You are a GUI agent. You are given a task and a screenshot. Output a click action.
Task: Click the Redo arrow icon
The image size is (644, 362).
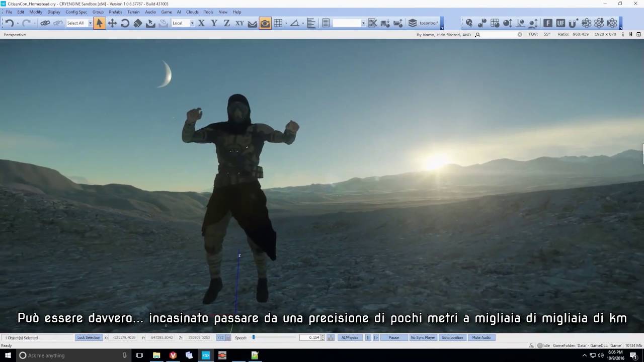pyautogui.click(x=27, y=23)
